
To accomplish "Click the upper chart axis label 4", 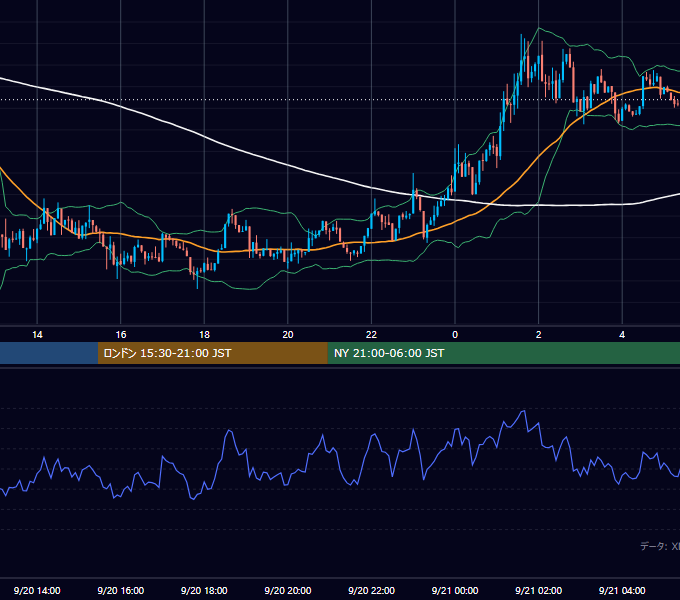I will (x=622, y=335).
